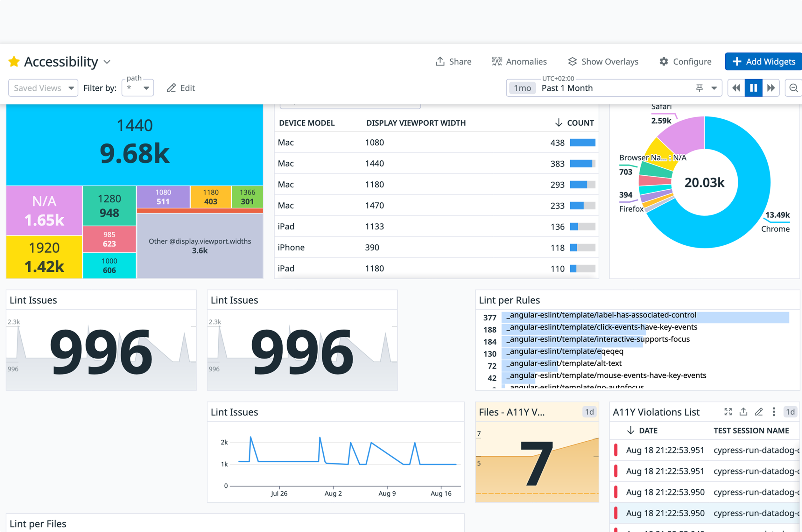Expand the path filter dropdown

146,87
